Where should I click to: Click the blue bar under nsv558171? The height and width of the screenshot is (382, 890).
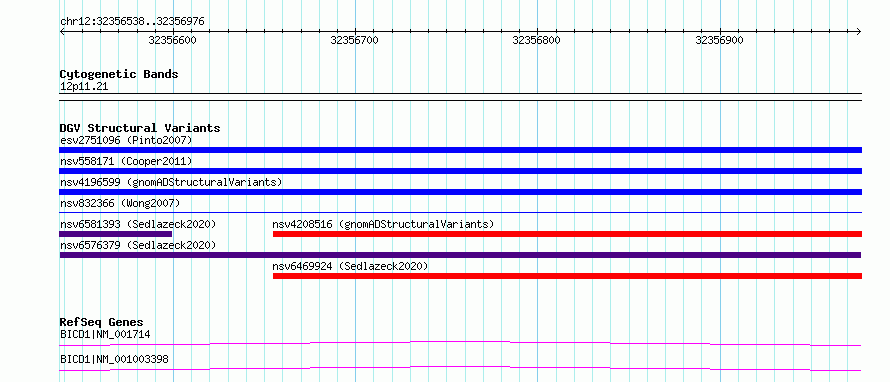tap(460, 171)
